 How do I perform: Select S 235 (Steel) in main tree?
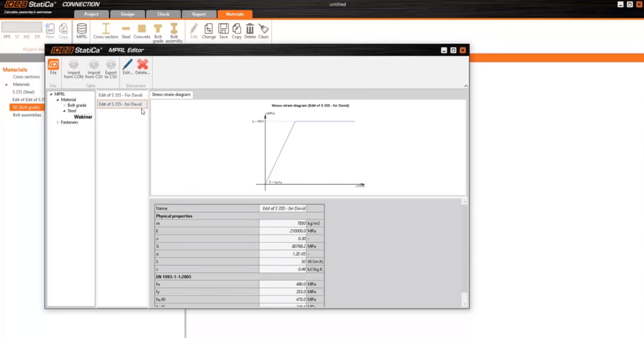[24, 92]
